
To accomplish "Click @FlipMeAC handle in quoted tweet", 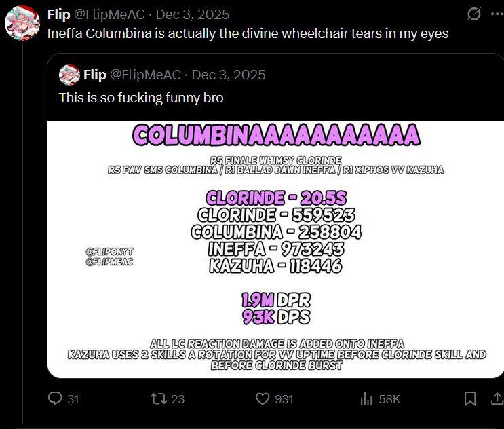I will [146, 75].
